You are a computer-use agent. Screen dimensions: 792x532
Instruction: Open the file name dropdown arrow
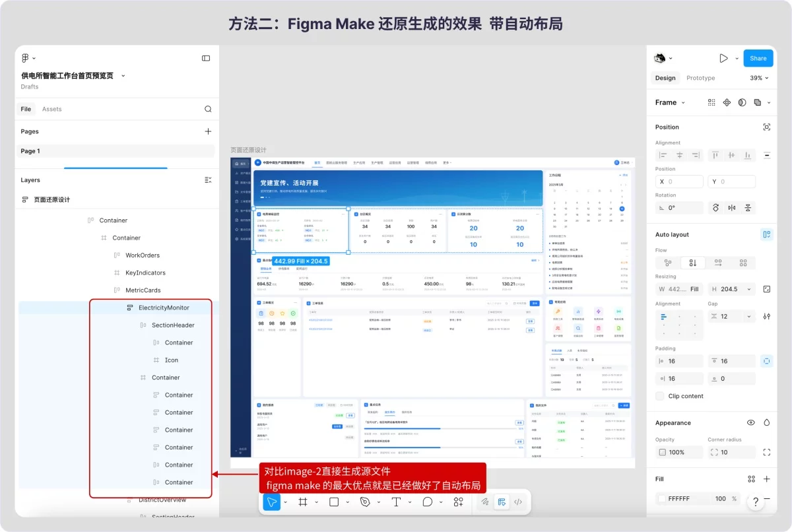pos(123,76)
